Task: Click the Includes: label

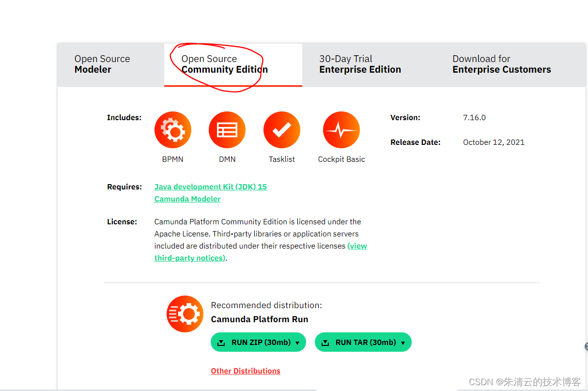Action: (x=124, y=117)
